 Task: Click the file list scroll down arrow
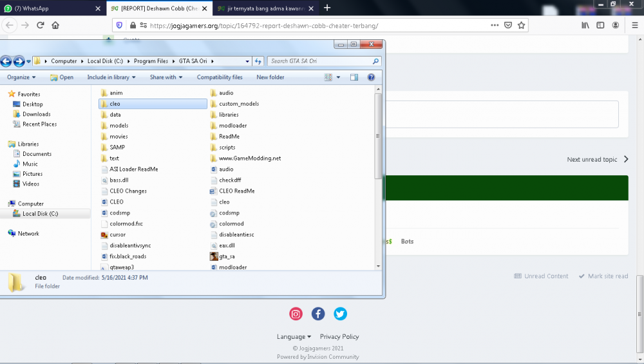click(x=378, y=266)
